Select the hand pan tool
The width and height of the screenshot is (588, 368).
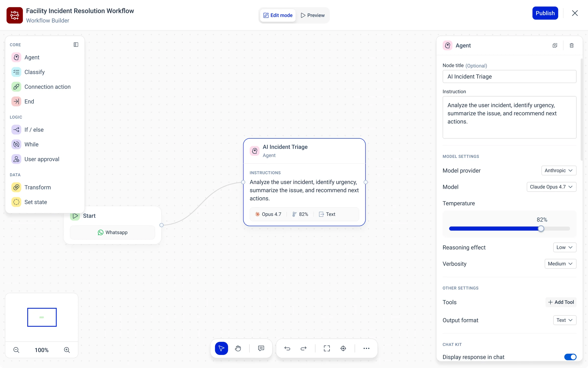(x=238, y=348)
